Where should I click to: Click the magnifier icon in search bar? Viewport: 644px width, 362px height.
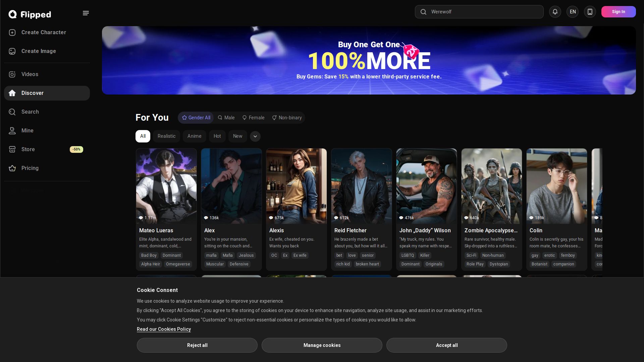[x=423, y=12]
